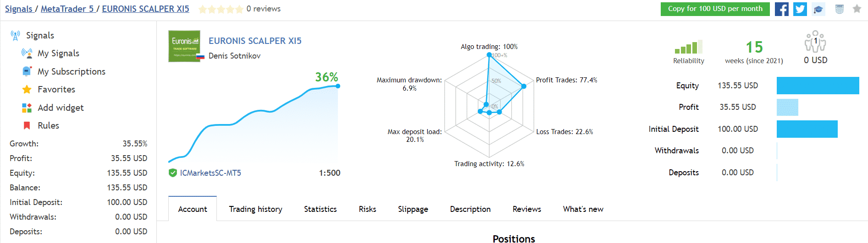
Task: Share signal on Twitter icon
Action: click(800, 9)
